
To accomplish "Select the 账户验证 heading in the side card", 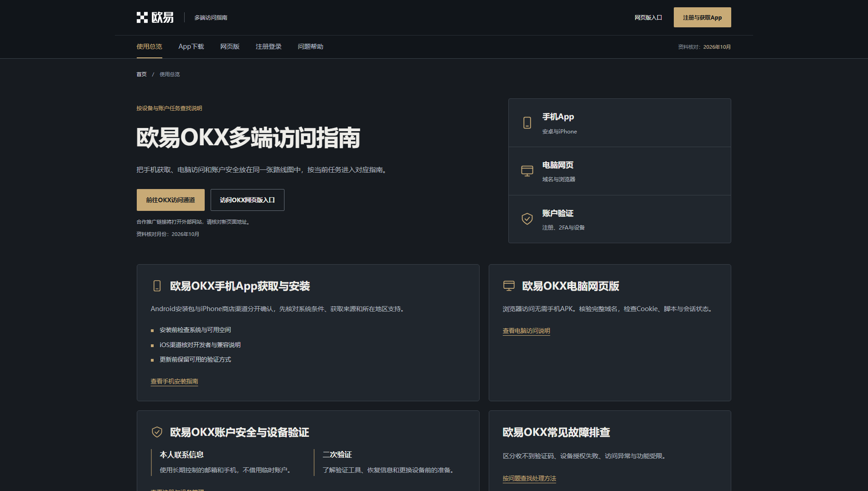I will pyautogui.click(x=558, y=213).
